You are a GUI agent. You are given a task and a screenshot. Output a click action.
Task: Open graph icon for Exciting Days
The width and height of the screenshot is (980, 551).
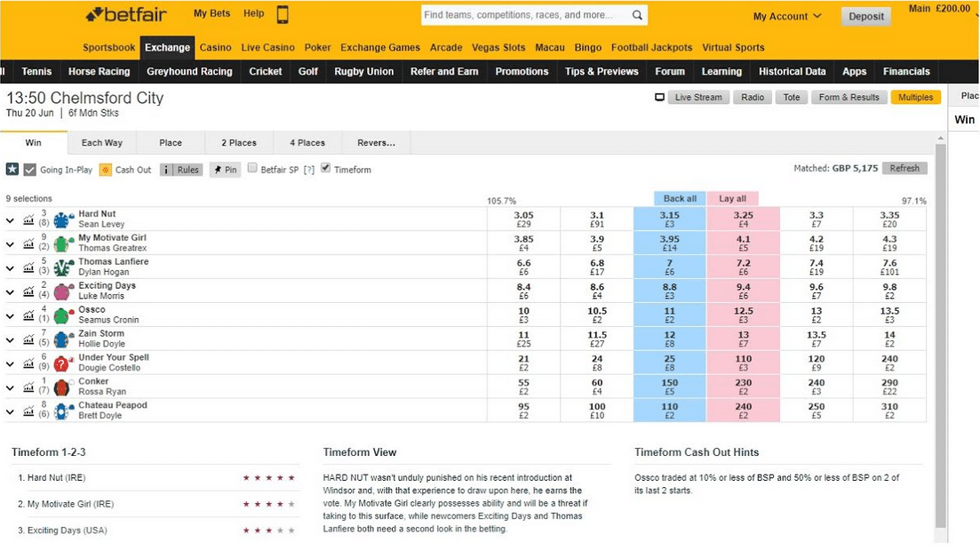[x=28, y=291]
